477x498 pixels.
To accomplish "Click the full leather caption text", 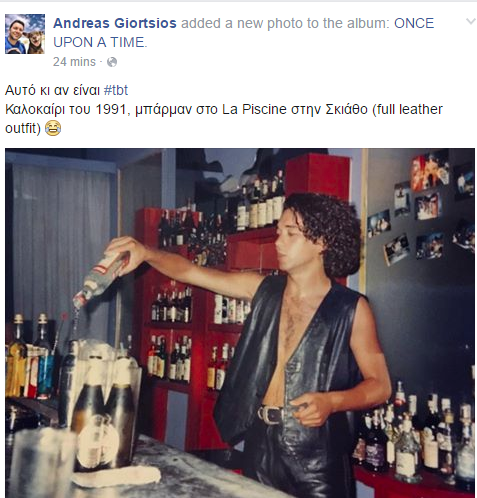I will point(410,109).
